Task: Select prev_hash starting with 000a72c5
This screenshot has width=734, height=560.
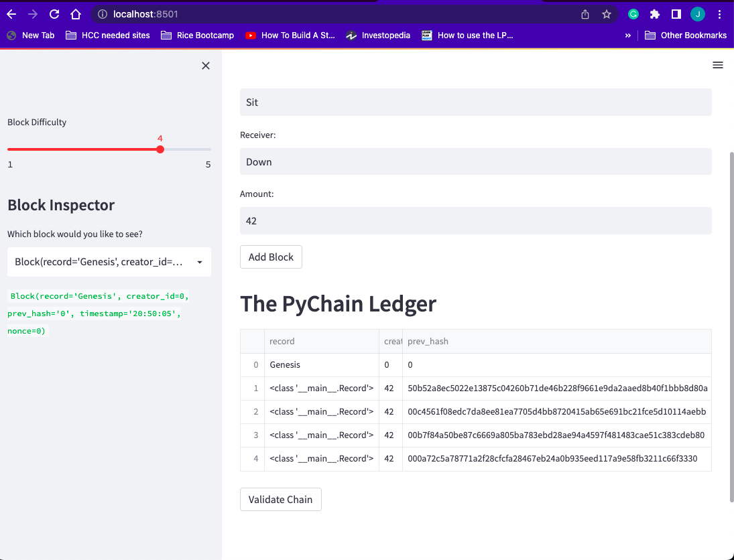Action: click(557, 458)
